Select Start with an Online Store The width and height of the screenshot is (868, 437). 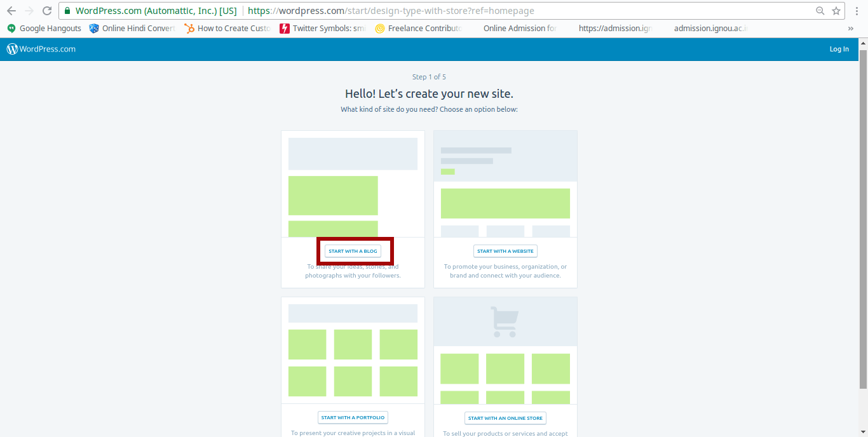pyautogui.click(x=505, y=418)
